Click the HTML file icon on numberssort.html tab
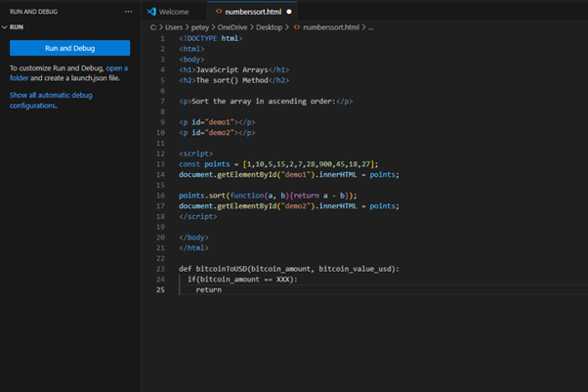588x392 pixels. pyautogui.click(x=219, y=12)
